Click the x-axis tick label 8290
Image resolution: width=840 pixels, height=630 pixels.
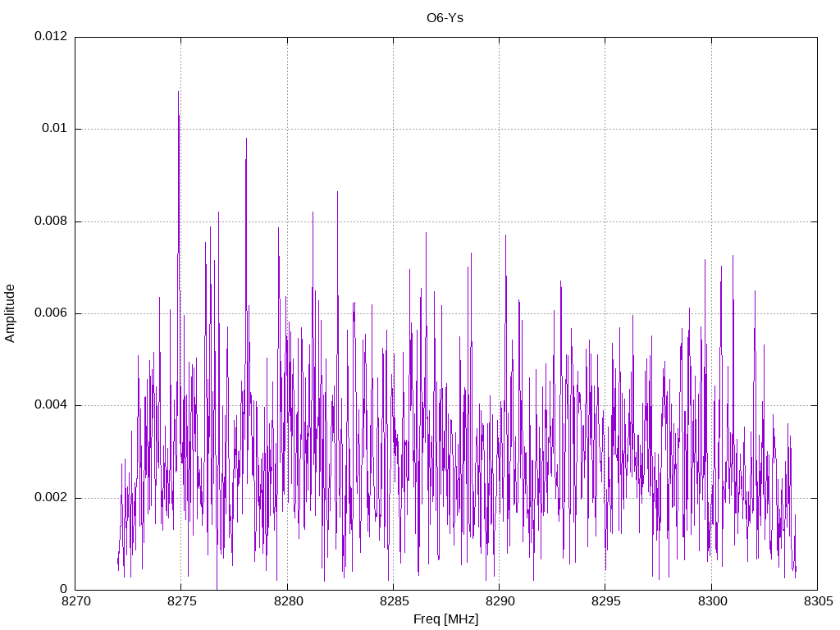click(x=500, y=601)
